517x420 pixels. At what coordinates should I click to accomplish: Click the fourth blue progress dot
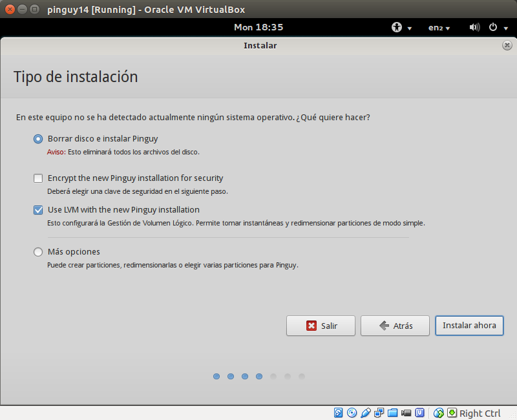[259, 377]
